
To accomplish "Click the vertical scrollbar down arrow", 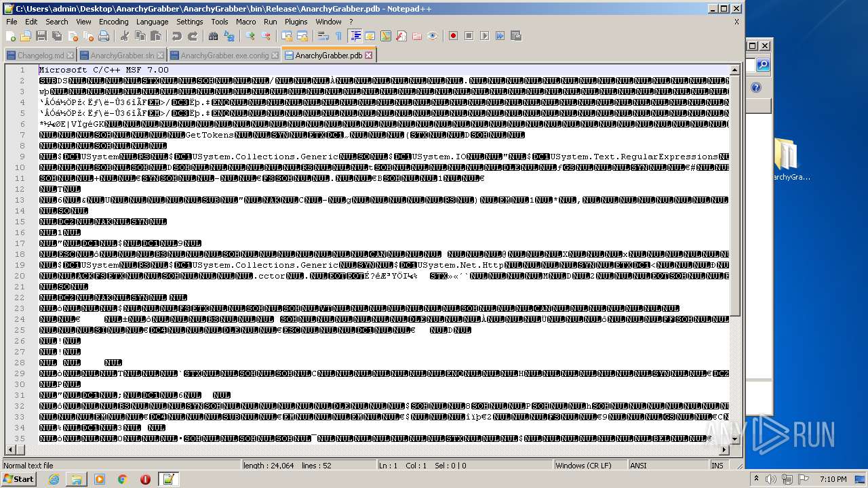I will [x=734, y=439].
